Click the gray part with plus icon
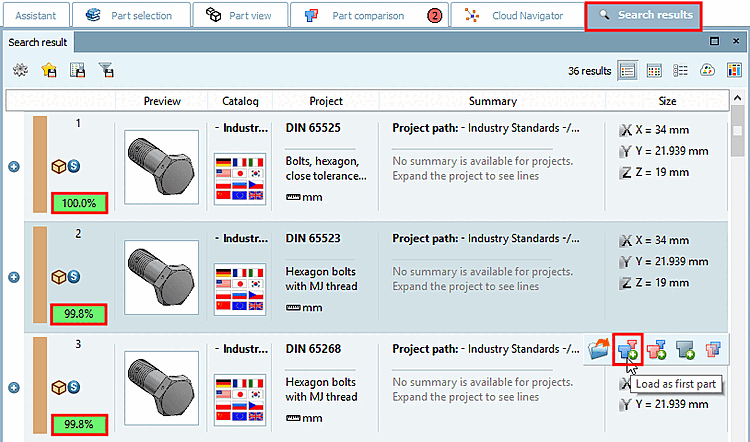The width and height of the screenshot is (750, 442). click(x=685, y=349)
